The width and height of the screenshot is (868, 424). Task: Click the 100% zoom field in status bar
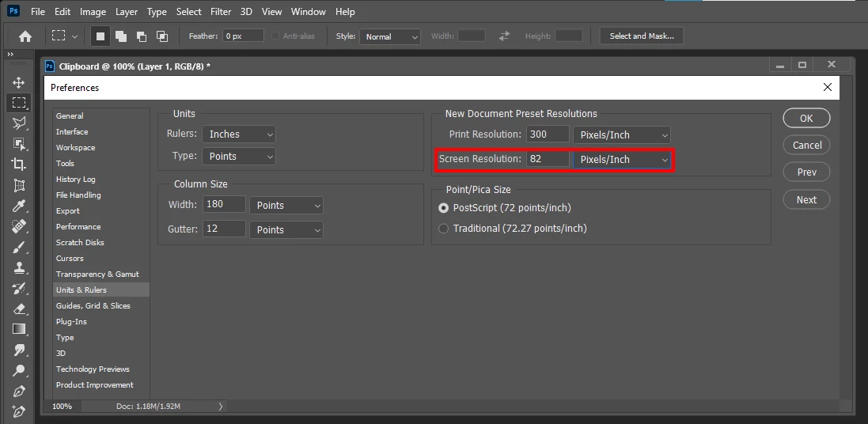point(62,407)
